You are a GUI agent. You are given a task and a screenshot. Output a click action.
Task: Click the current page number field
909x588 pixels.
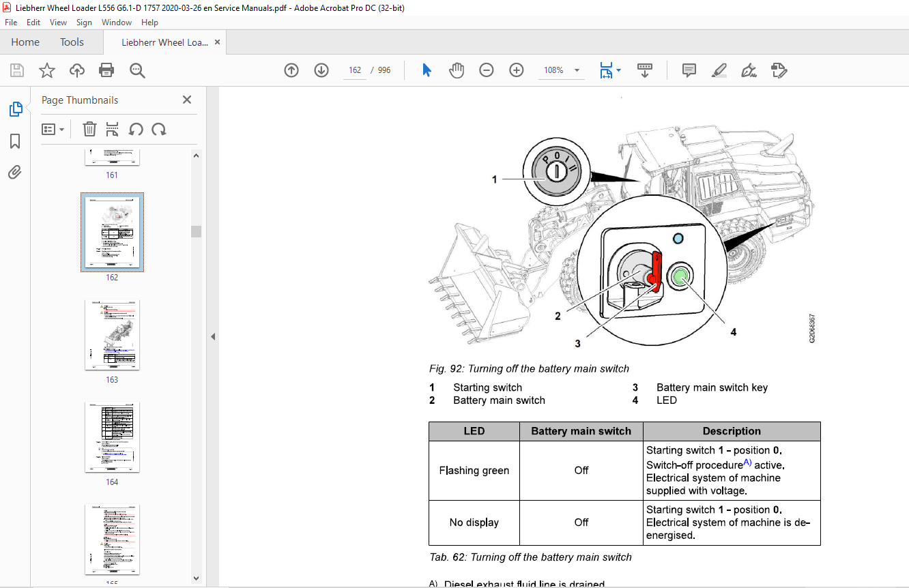pyautogui.click(x=354, y=70)
